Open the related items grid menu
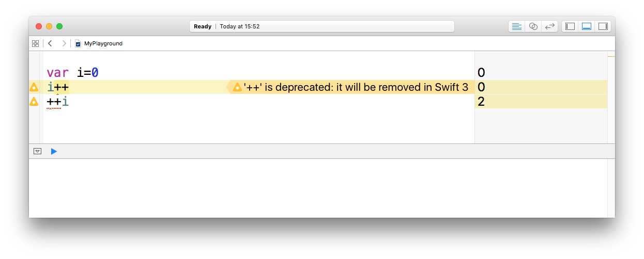Viewport: 644px width, 259px height. point(35,43)
